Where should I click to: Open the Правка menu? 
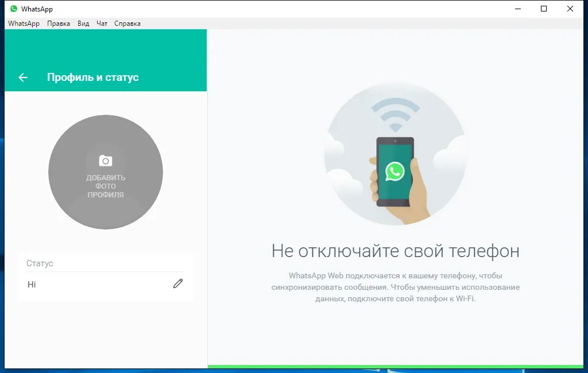pos(59,24)
